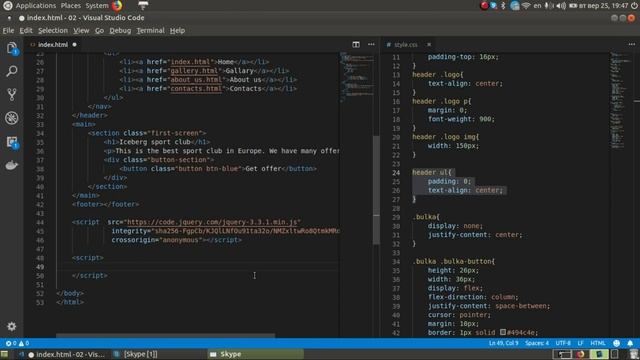Open the contacts.html href link
The height and width of the screenshot is (360, 640).
pos(196,89)
